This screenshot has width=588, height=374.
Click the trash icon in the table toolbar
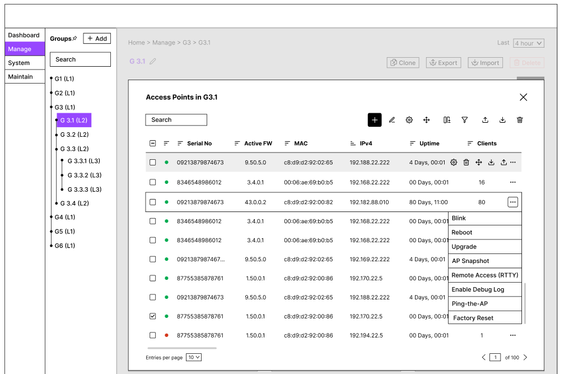(x=520, y=120)
